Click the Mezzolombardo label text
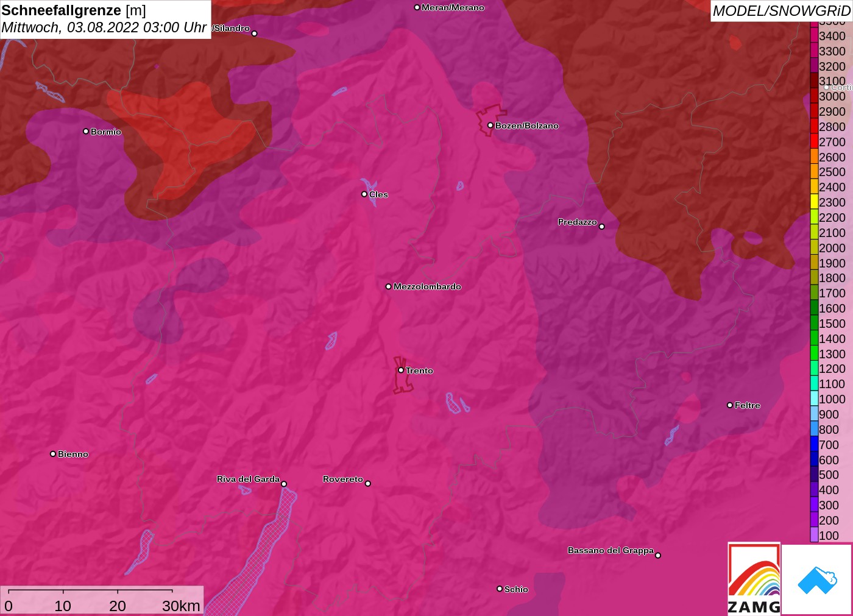 pyautogui.click(x=427, y=286)
